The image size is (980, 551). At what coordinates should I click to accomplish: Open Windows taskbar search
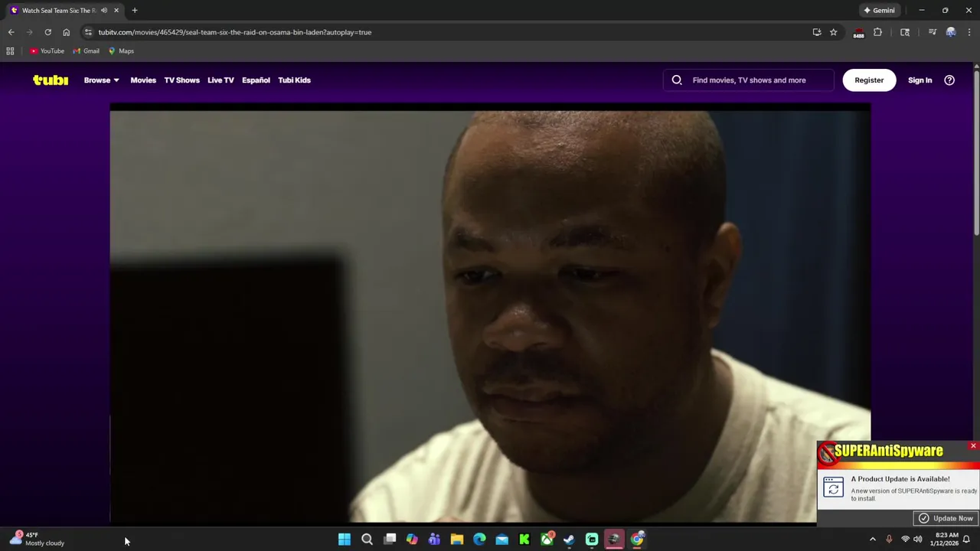tap(367, 540)
